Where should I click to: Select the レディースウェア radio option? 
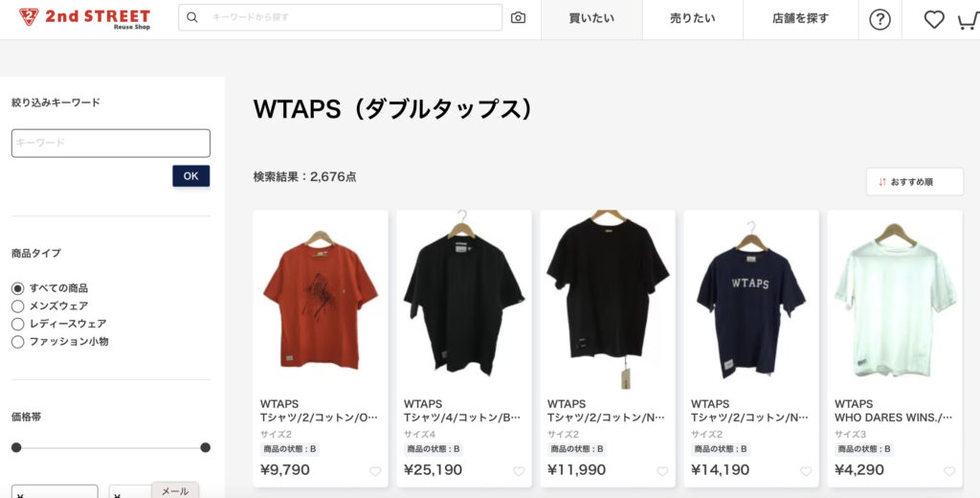pyautogui.click(x=17, y=324)
